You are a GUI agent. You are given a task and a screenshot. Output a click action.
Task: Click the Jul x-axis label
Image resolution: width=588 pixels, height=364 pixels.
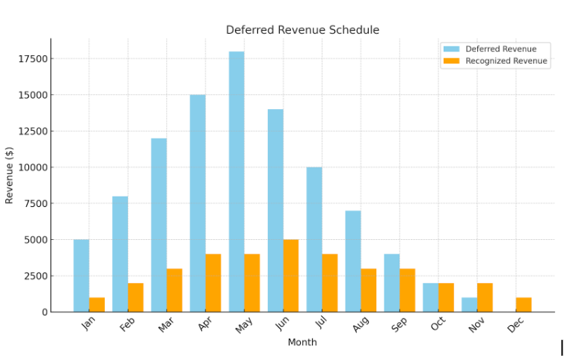[x=322, y=322]
